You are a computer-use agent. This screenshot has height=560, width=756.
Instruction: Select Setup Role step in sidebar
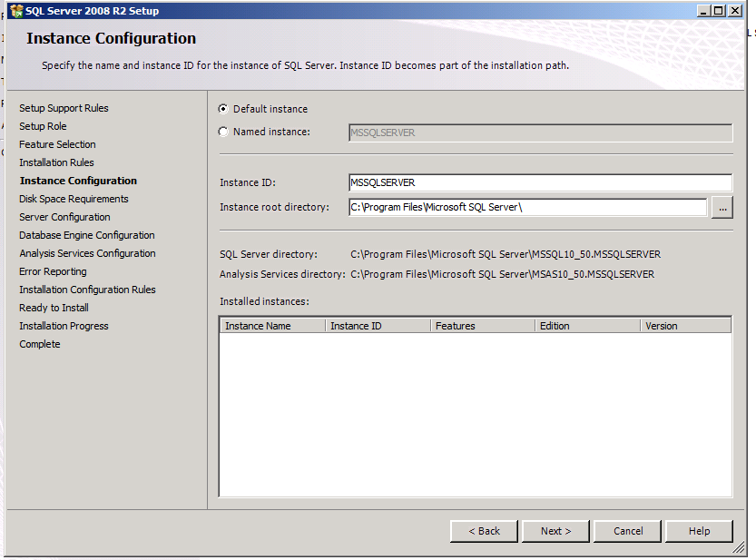(43, 126)
